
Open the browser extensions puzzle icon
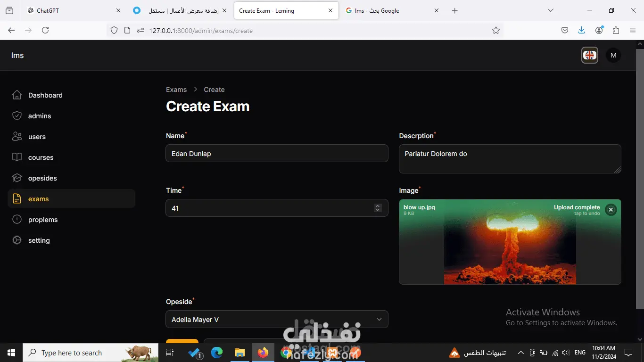[616, 31]
